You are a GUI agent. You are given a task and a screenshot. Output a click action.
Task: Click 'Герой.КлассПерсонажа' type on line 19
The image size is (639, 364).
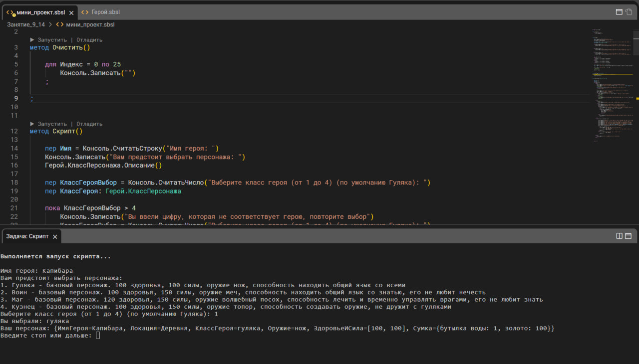[143, 191]
